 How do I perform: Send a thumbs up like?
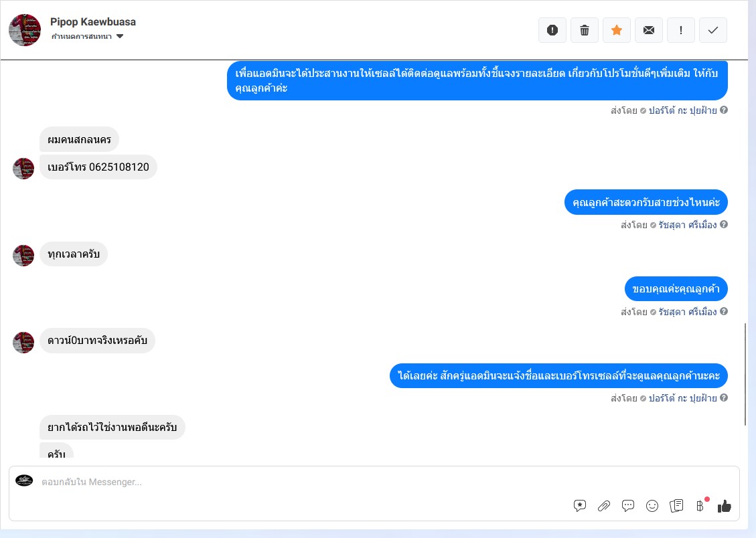724,506
